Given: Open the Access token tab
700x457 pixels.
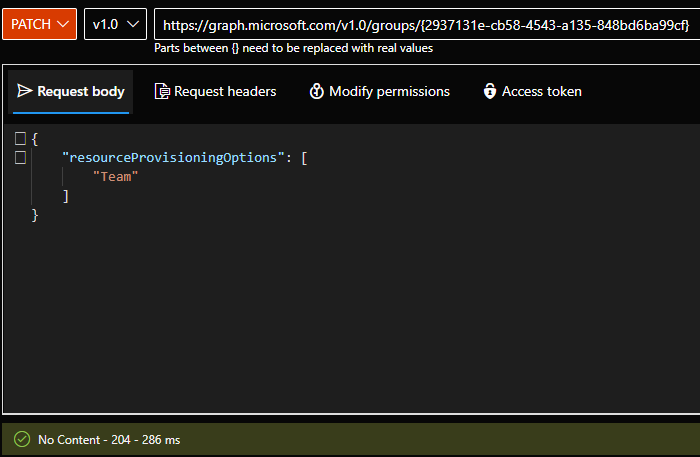Looking at the screenshot, I should 532,91.
